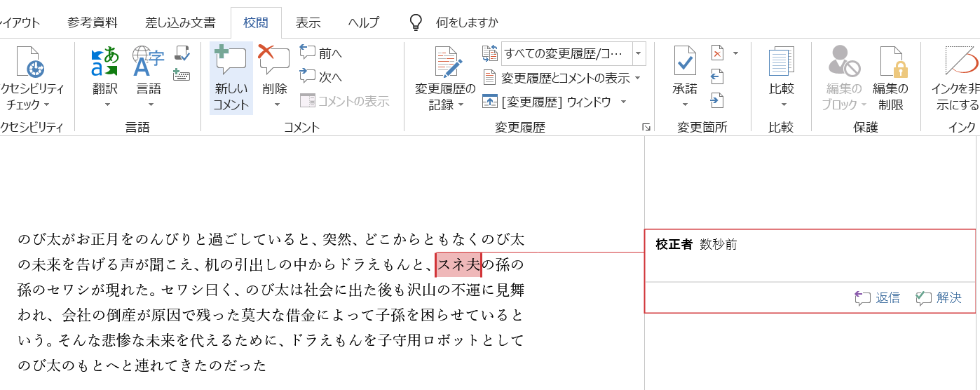Expand the [変更履歴] ウィンドウ dropdown arrow

(622, 102)
